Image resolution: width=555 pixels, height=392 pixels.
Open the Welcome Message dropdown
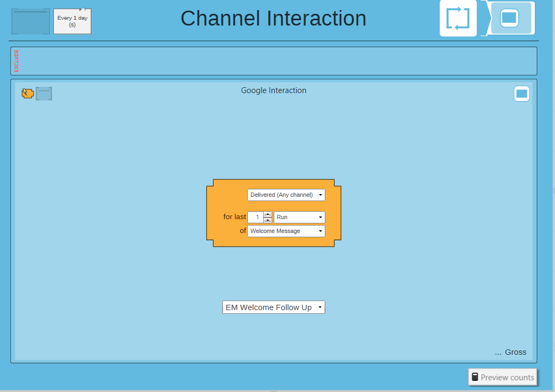tap(286, 231)
